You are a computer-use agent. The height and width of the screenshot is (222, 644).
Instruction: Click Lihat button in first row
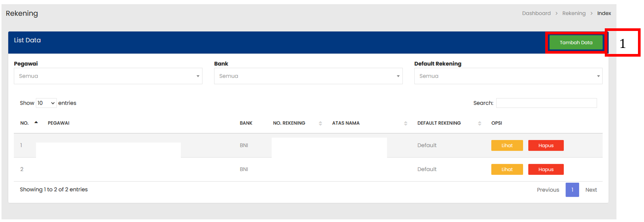tap(507, 146)
